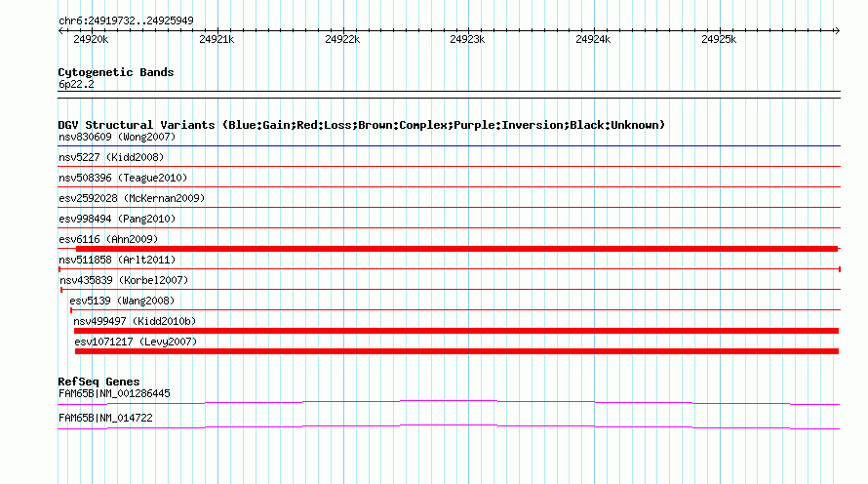Click the magenta line of FAM65B|NM_001286445
The image size is (868, 484).
449,402
